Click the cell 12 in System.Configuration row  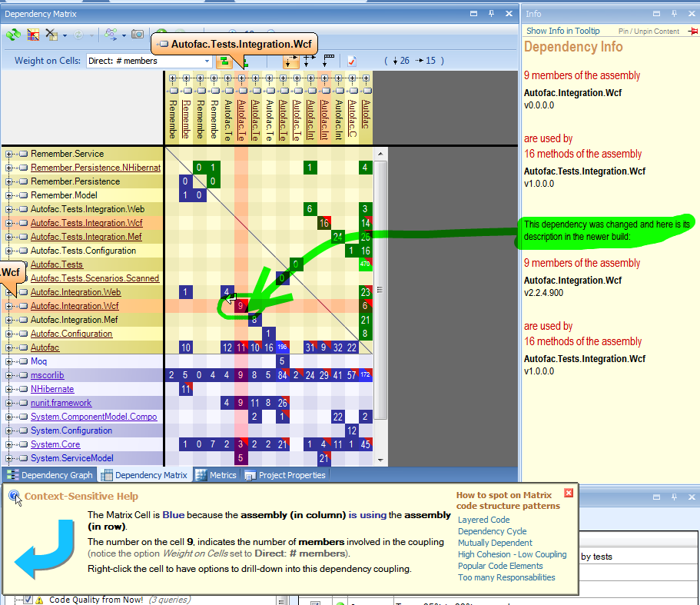(351, 430)
